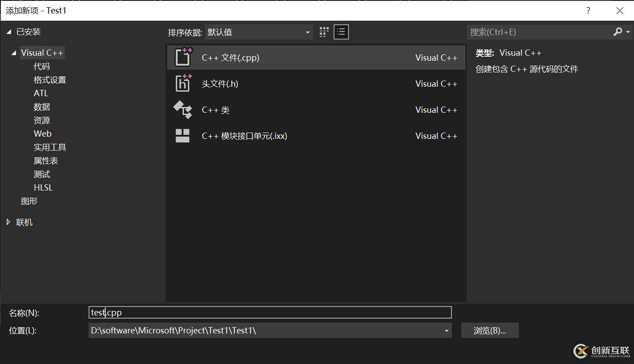Select the 实用工具 category
Image resolution: width=634 pixels, height=364 pixels.
50,147
